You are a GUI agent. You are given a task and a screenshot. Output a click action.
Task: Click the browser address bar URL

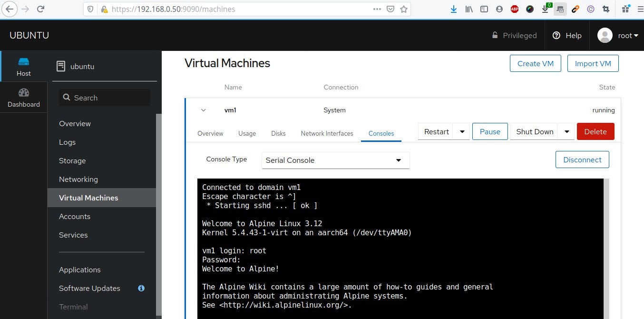pyautogui.click(x=173, y=9)
